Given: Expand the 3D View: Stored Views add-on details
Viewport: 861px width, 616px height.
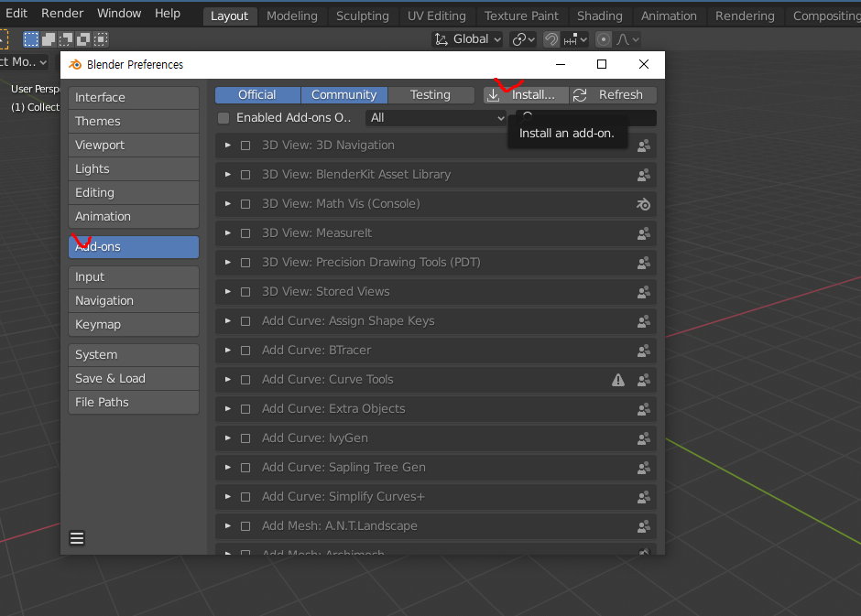Looking at the screenshot, I should point(228,291).
